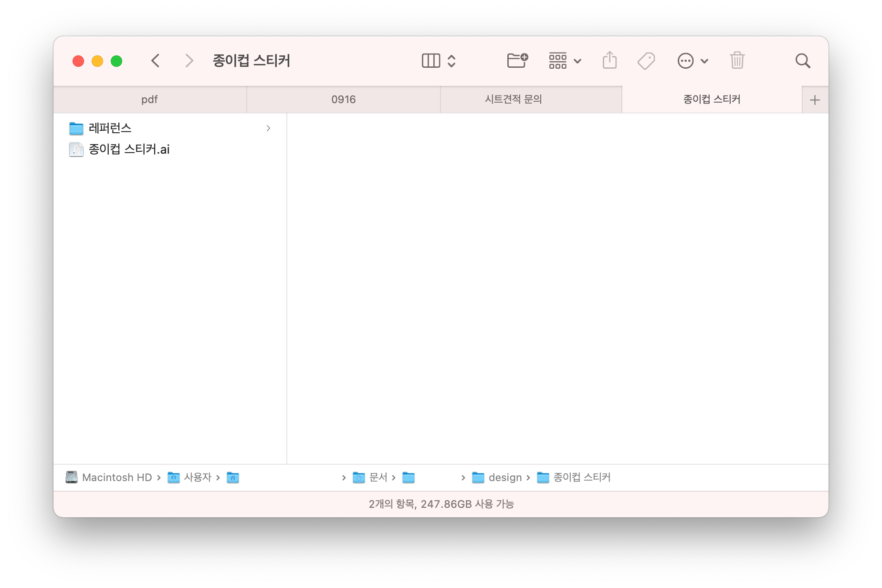The image size is (882, 588).
Task: Zoom the window with the green button
Action: (116, 61)
